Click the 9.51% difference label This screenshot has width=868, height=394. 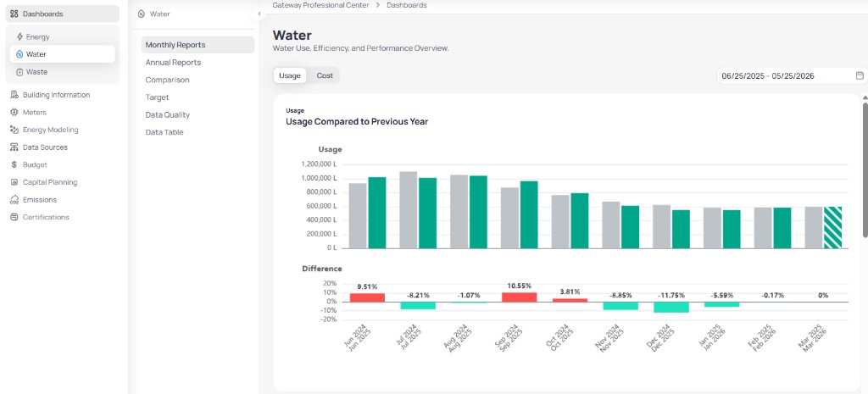tap(367, 286)
